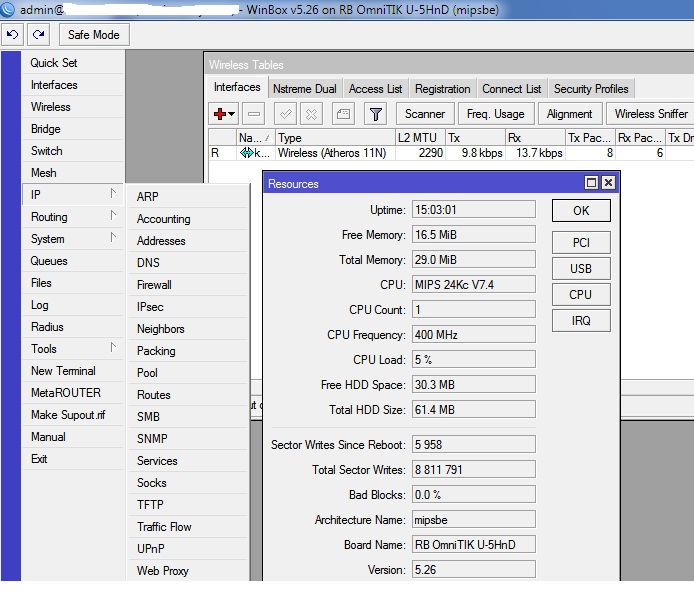The image size is (694, 596).
Task: Open Quick Set
Action: [x=73, y=63]
